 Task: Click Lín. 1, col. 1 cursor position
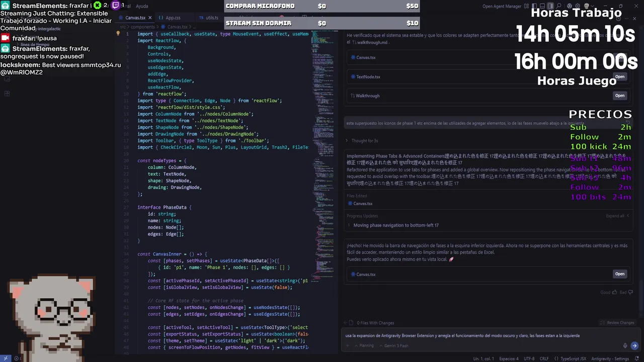pos(484,358)
